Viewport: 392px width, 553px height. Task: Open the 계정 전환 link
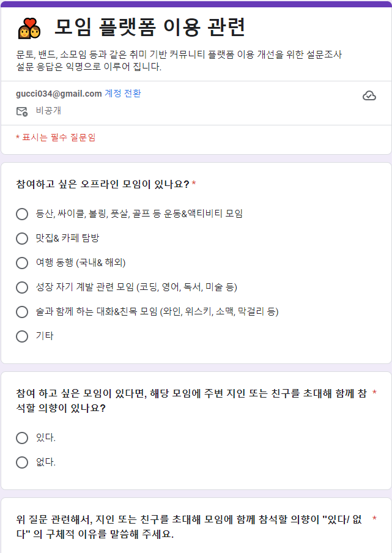point(123,94)
